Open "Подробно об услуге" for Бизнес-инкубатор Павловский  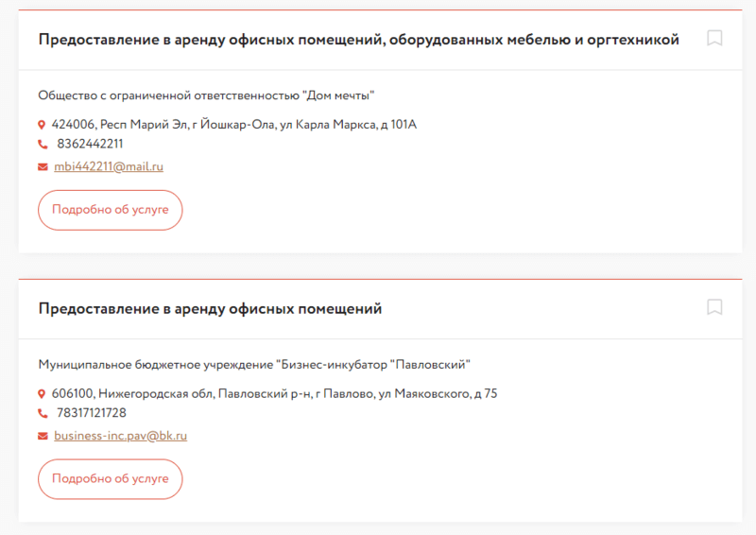[x=111, y=479]
